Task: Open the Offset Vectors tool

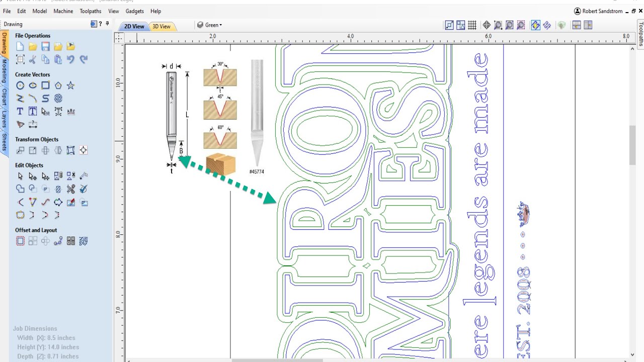Action: pyautogui.click(x=20, y=241)
